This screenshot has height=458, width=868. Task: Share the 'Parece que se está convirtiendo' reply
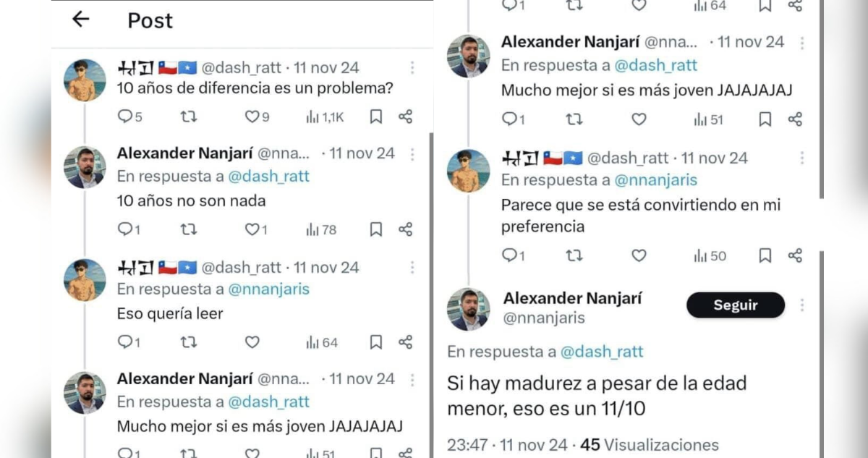795,255
